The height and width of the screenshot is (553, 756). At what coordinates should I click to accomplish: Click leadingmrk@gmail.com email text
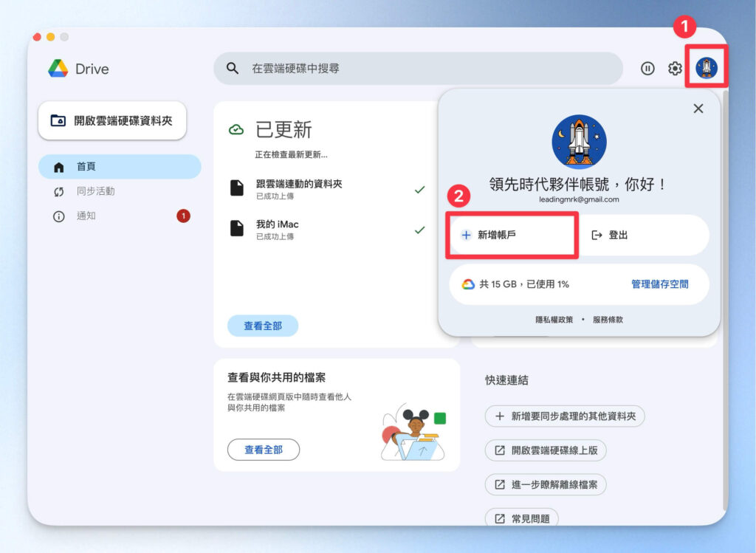579,199
